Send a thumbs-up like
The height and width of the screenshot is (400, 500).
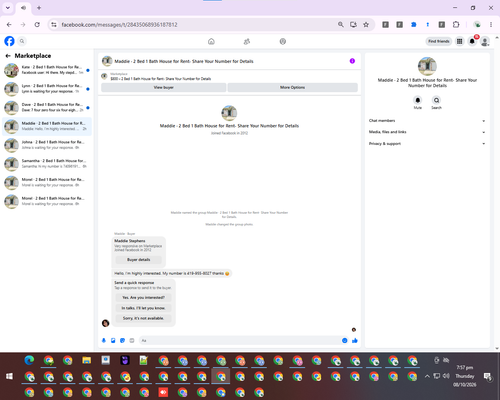355,340
